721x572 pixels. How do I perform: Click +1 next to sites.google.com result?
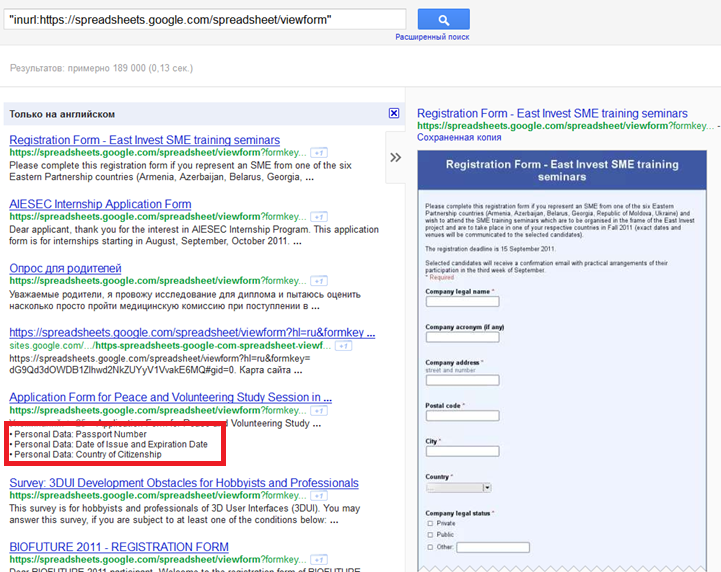[x=343, y=346]
